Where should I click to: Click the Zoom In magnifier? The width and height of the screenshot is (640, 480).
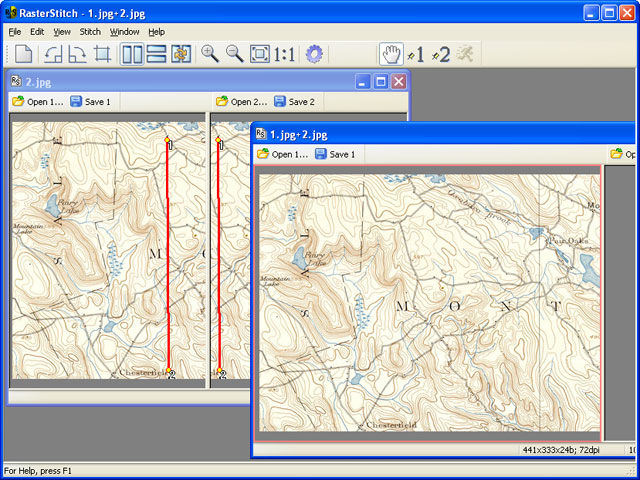tap(210, 54)
